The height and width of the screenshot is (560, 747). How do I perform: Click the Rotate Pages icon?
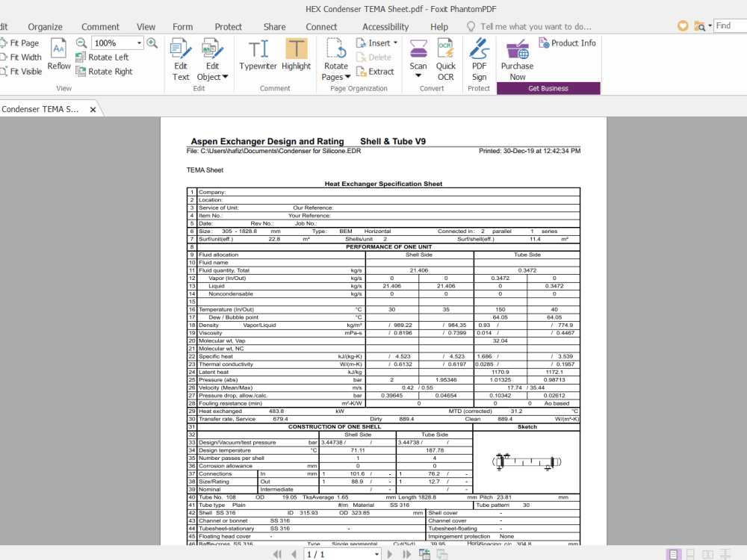tap(336, 49)
